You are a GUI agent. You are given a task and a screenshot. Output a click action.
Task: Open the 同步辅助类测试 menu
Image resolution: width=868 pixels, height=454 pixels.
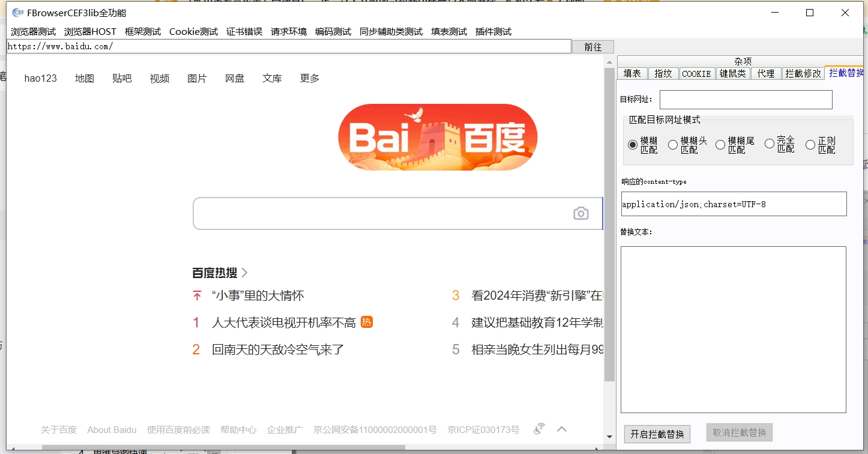[391, 32]
